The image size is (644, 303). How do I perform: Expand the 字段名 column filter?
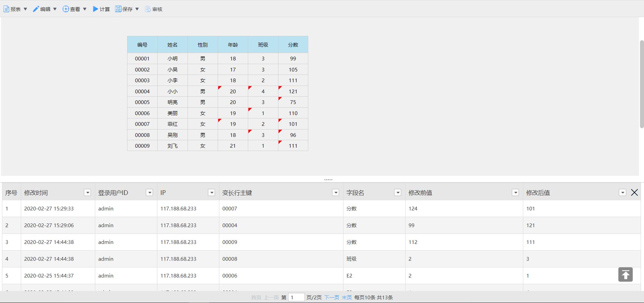[x=398, y=193]
